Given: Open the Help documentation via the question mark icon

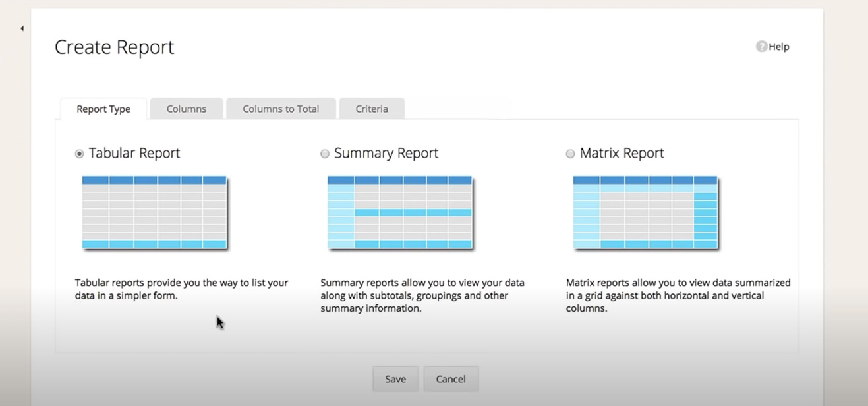Looking at the screenshot, I should (x=761, y=46).
